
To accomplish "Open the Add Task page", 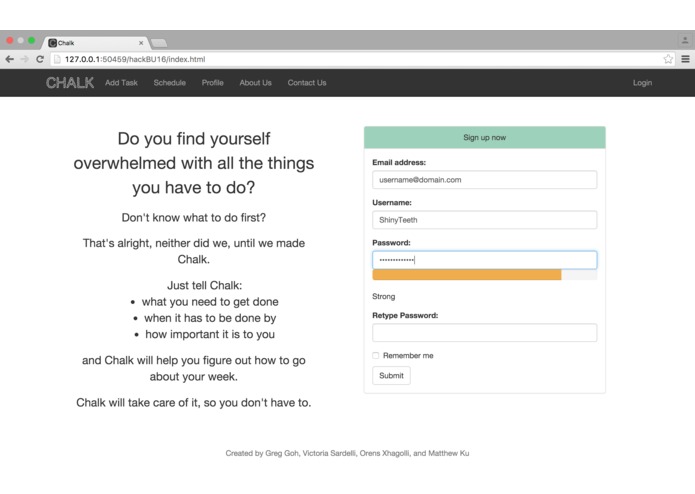I will pos(121,83).
